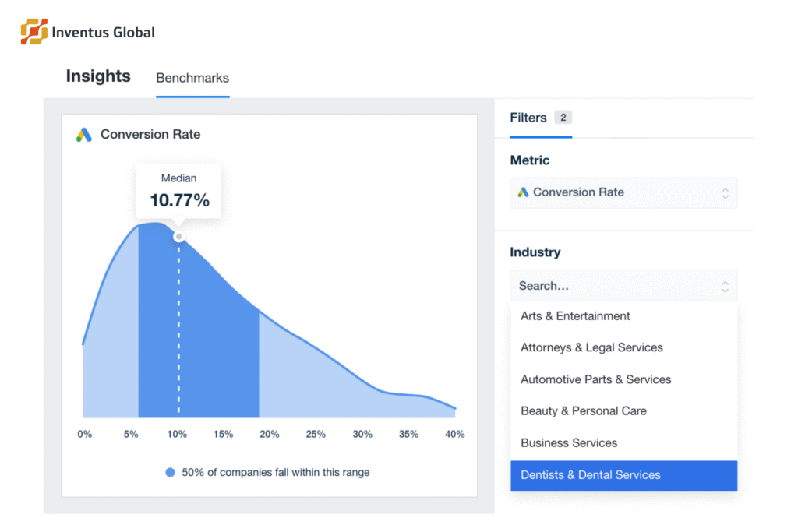
Task: Choose Business Services from list
Action: 569,442
